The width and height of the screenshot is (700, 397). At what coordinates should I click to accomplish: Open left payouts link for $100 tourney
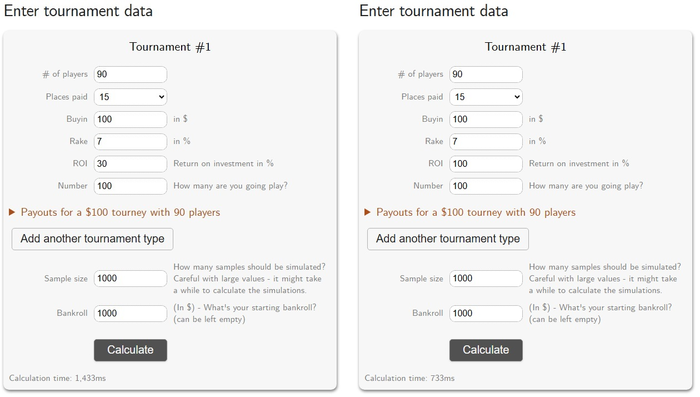(121, 213)
